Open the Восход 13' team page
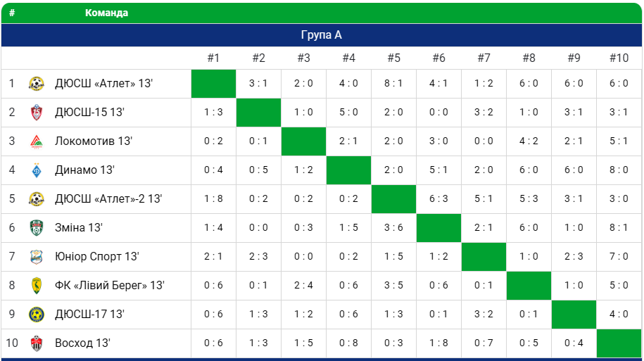The width and height of the screenshot is (644, 361). 82,343
